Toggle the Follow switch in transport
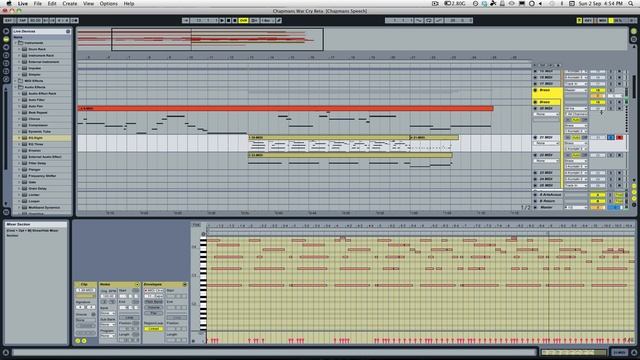 (186, 20)
